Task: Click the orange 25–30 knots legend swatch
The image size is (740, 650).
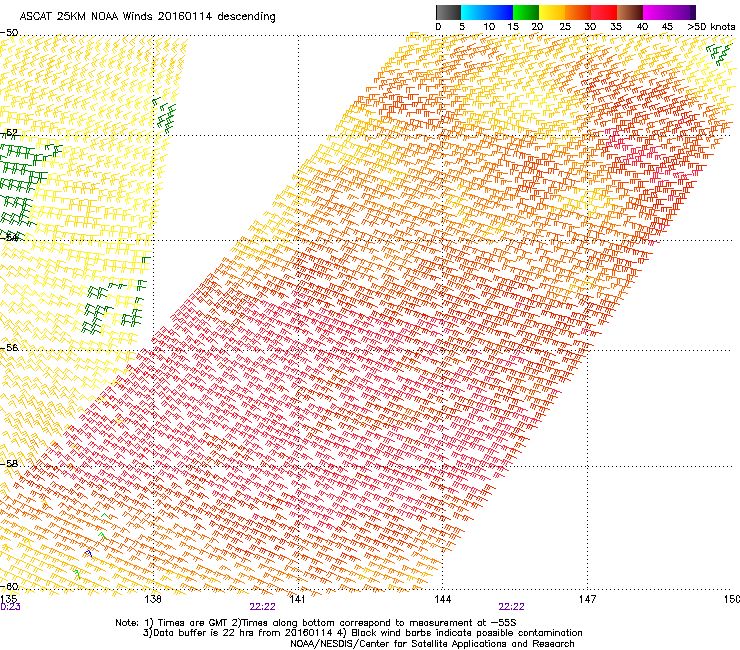Action: [x=578, y=12]
